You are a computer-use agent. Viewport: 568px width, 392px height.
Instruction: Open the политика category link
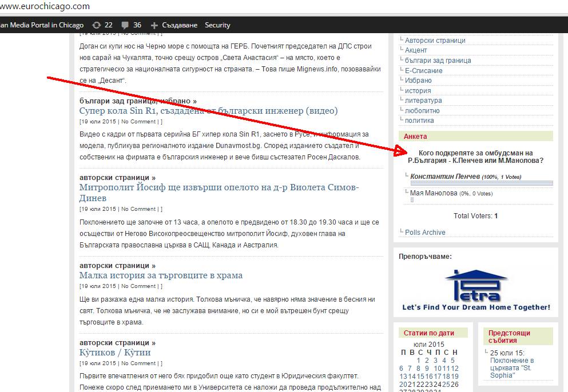coord(419,121)
